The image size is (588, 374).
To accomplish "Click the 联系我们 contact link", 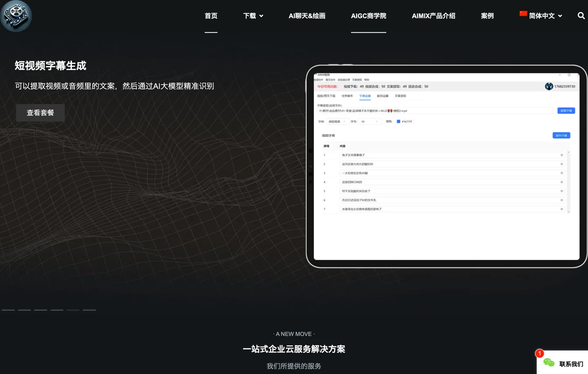I will pos(571,364).
